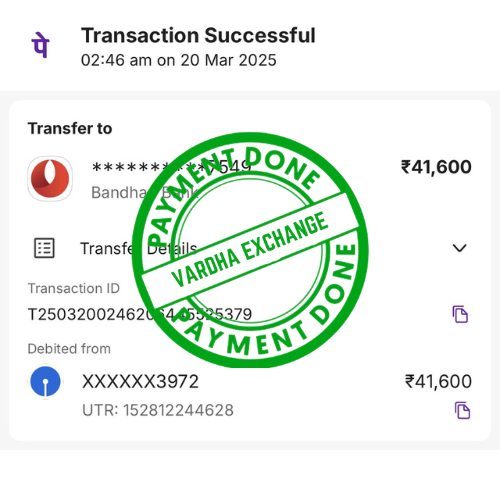Viewport: 500px width, 500px height.
Task: Click the masked recipient account number
Action: pos(171,167)
